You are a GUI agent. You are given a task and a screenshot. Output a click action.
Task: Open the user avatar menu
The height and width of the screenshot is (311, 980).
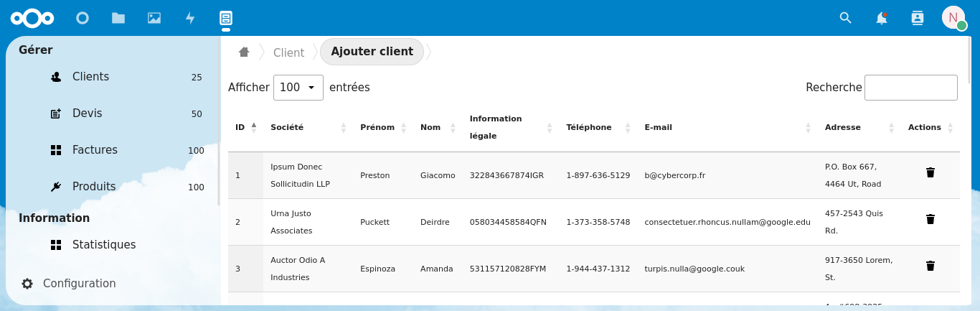pyautogui.click(x=953, y=18)
